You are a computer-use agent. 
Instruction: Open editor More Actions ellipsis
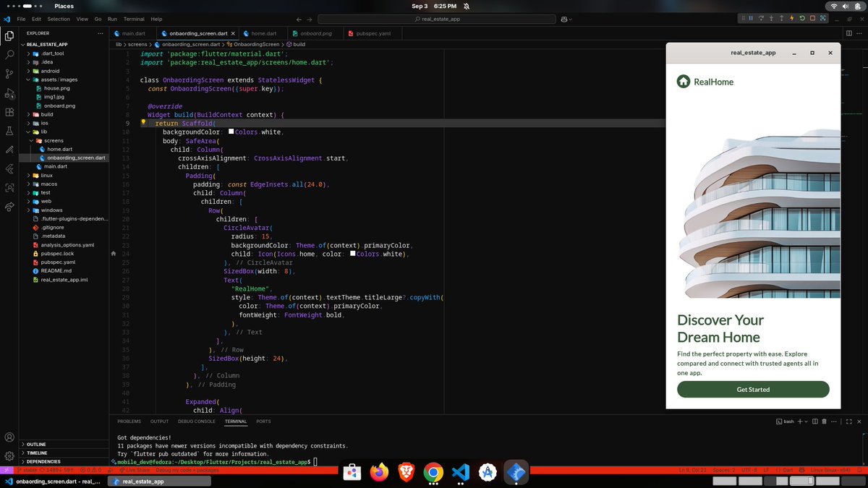click(x=860, y=33)
